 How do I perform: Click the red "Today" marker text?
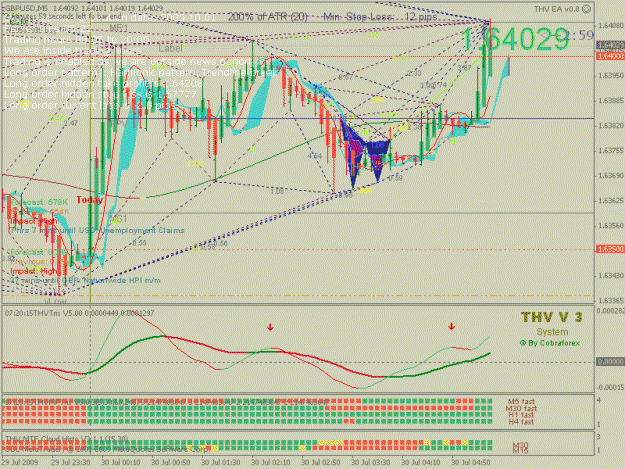coord(89,200)
